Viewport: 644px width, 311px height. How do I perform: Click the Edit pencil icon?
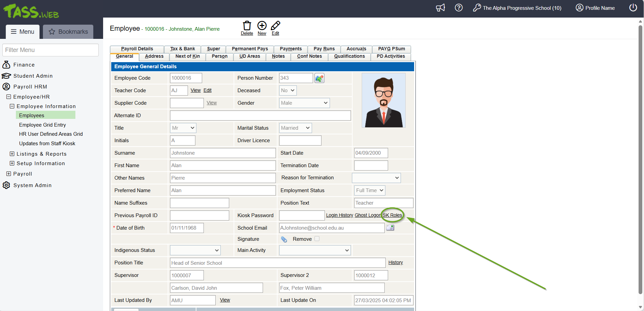coord(276,26)
